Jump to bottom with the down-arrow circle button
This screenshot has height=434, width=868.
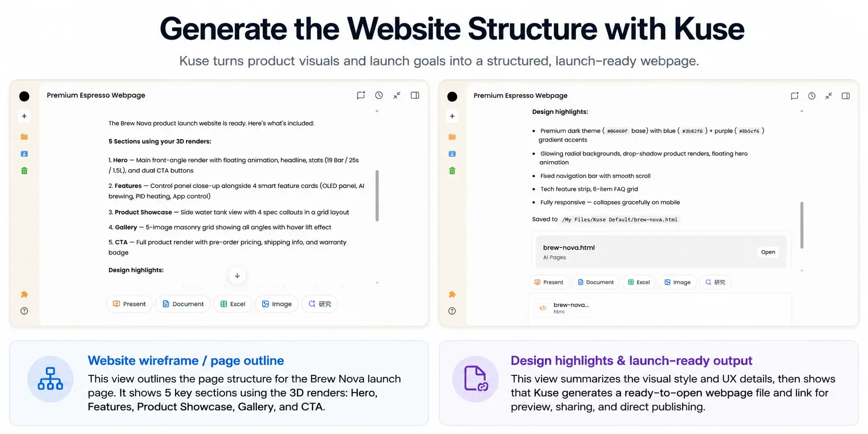pos(237,275)
